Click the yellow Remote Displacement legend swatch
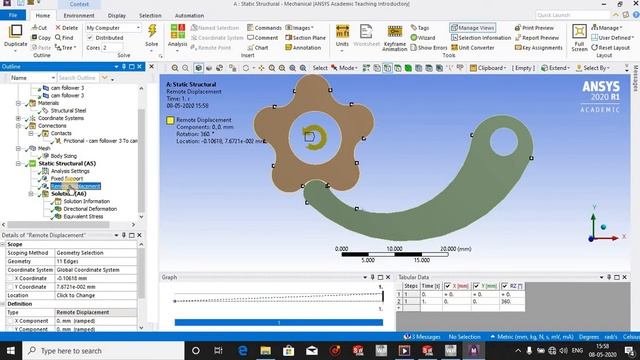 (x=170, y=120)
